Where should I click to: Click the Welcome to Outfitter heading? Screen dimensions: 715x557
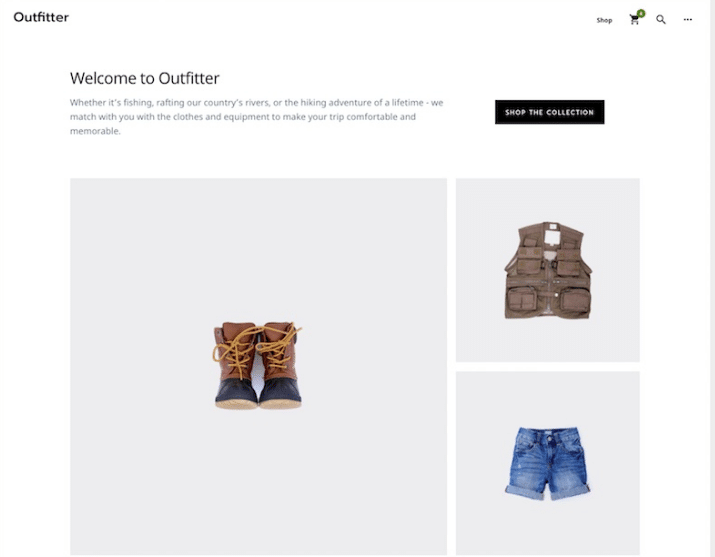145,78
